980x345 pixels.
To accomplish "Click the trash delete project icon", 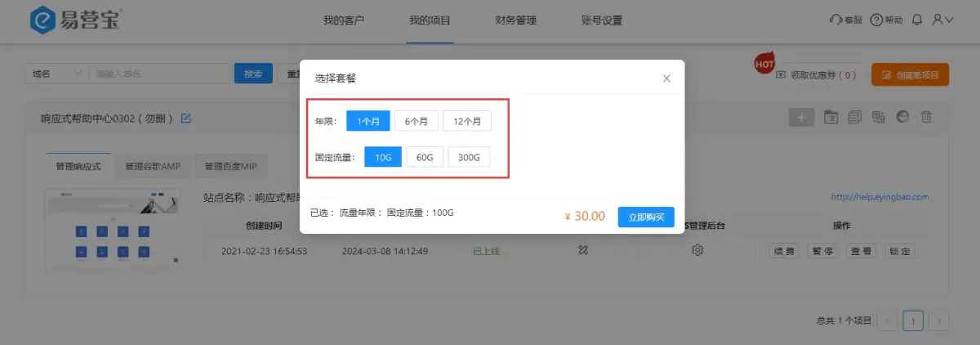I will (926, 118).
